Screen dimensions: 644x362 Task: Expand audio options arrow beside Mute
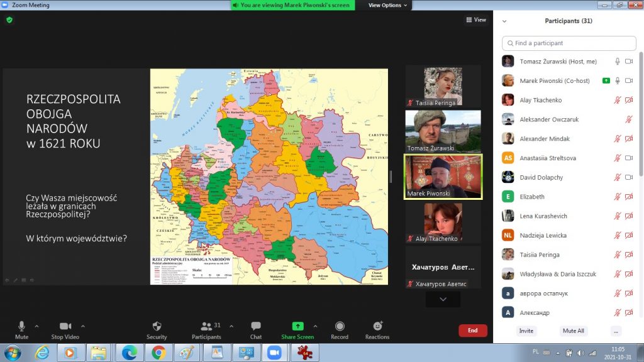point(36,326)
